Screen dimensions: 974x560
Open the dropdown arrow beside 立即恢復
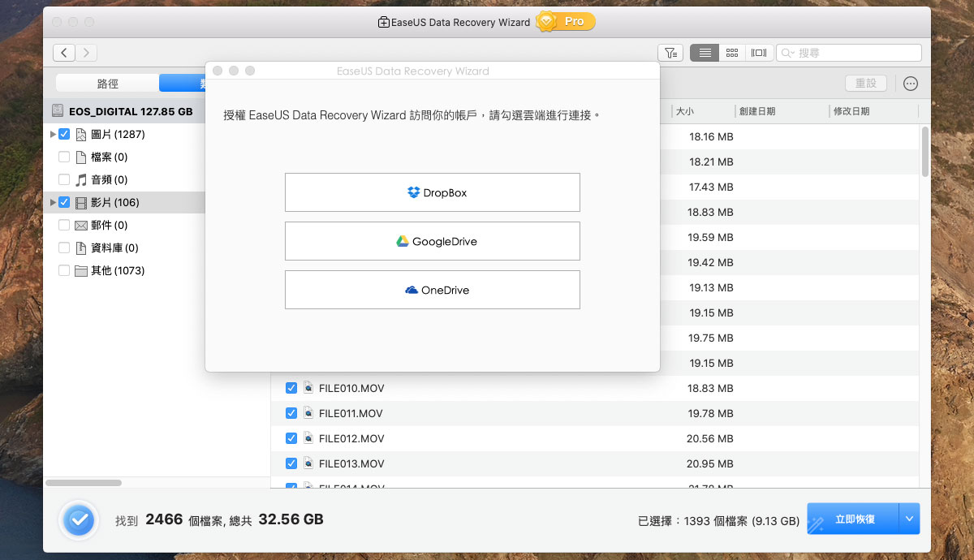coord(909,519)
